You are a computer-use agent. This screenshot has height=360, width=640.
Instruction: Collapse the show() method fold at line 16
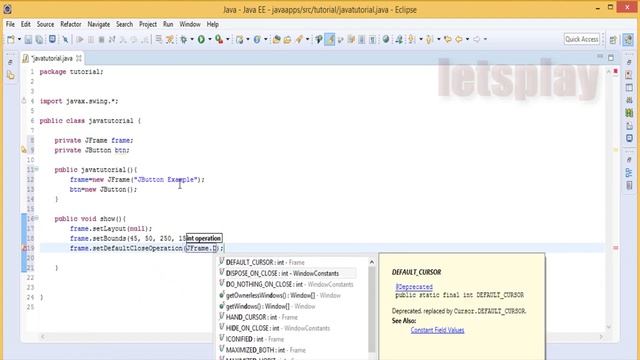36,218
